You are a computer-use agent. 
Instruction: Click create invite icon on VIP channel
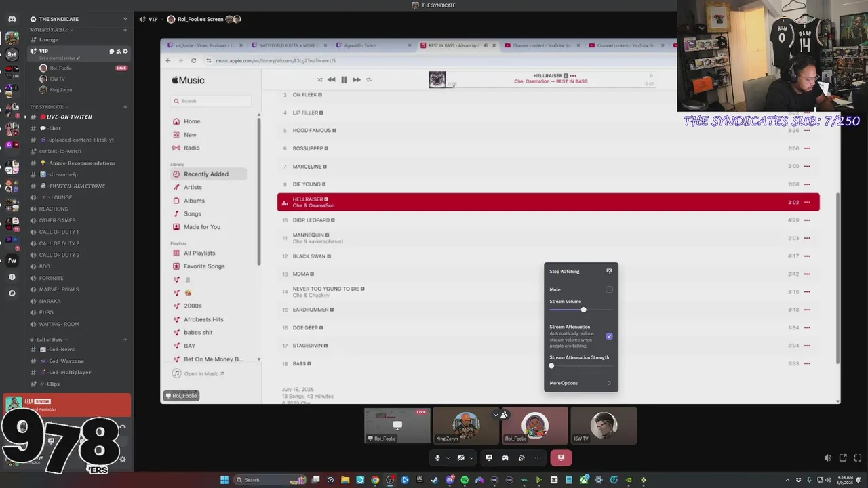point(118,51)
